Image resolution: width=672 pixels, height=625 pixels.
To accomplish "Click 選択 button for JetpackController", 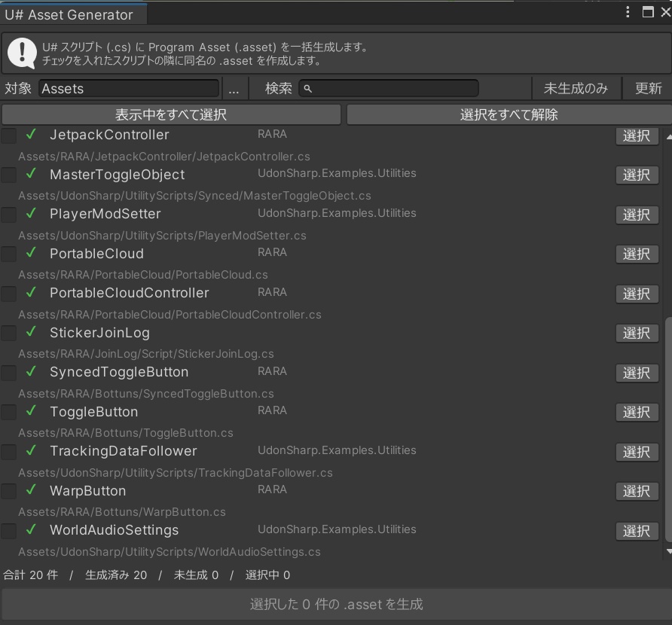I will pyautogui.click(x=637, y=136).
